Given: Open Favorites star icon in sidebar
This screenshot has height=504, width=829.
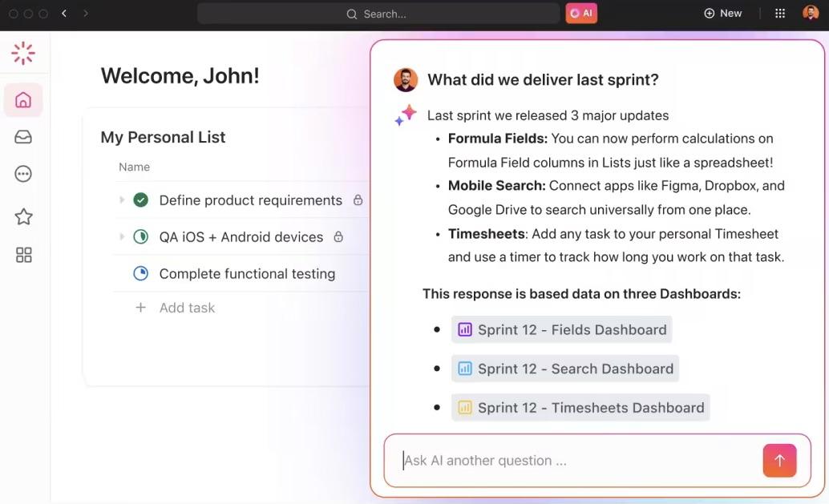Looking at the screenshot, I should (x=23, y=216).
